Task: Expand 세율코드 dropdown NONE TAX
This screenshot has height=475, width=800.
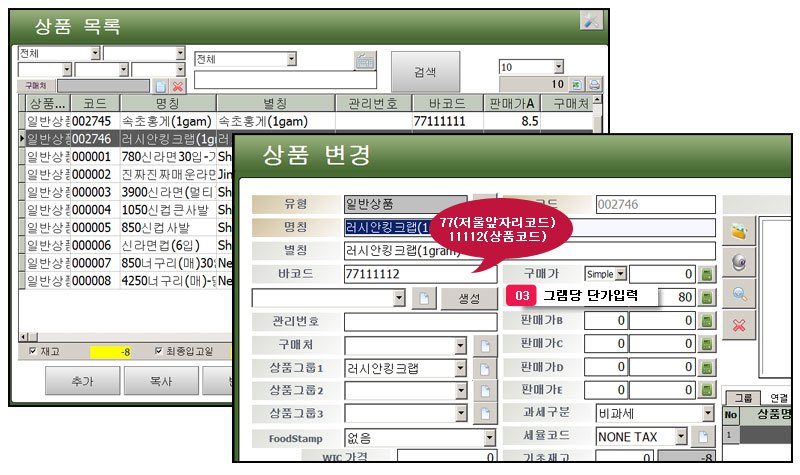Action: click(681, 436)
